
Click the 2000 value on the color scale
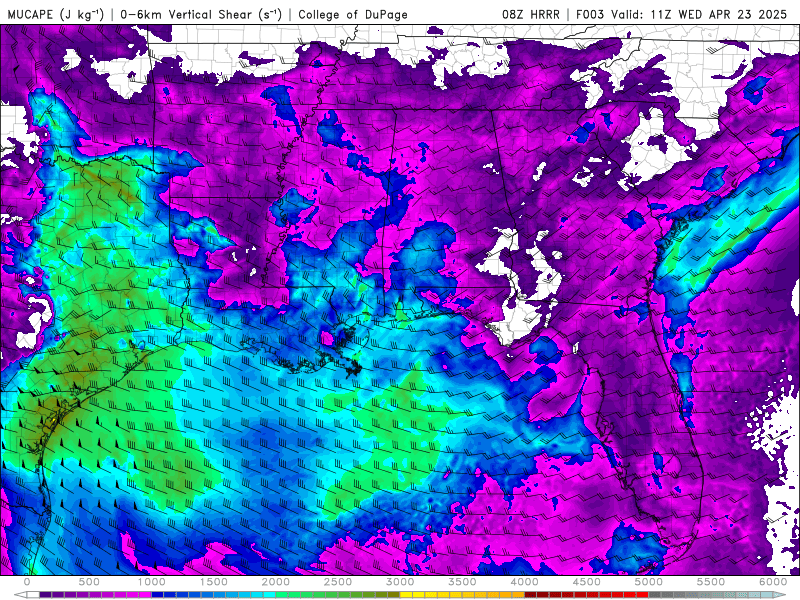click(x=276, y=582)
